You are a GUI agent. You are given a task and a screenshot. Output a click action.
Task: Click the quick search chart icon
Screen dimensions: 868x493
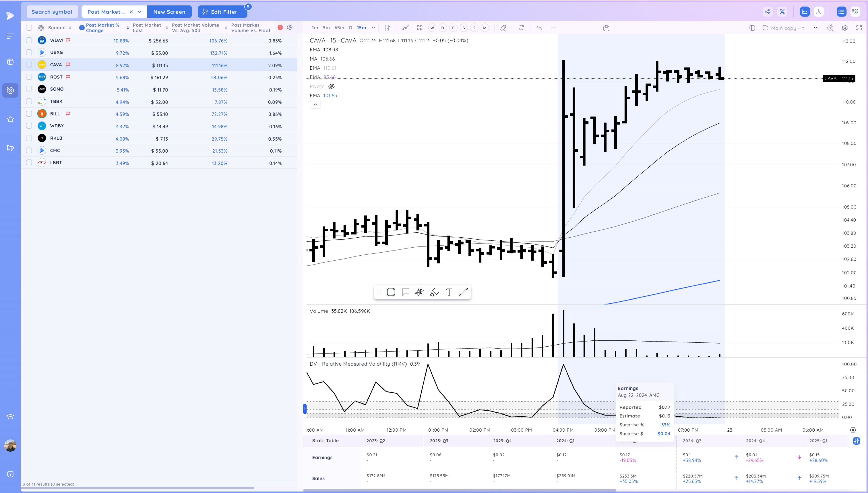[830, 28]
